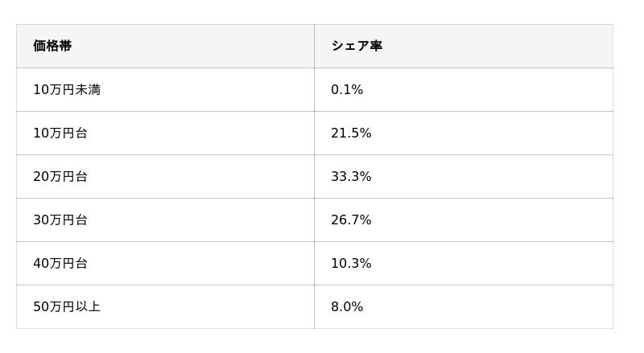Select the 50万円以上 price cell
Screen dimensions: 644x353
pos(67,306)
